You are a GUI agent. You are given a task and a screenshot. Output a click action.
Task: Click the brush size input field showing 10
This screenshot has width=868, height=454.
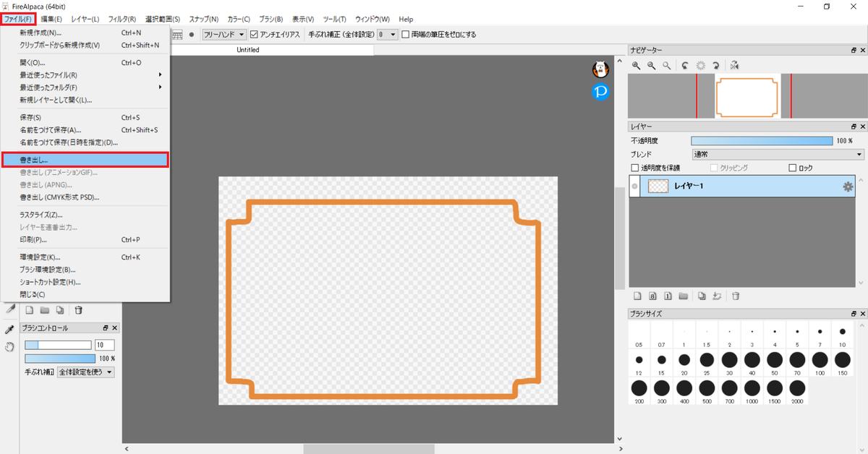click(x=104, y=345)
